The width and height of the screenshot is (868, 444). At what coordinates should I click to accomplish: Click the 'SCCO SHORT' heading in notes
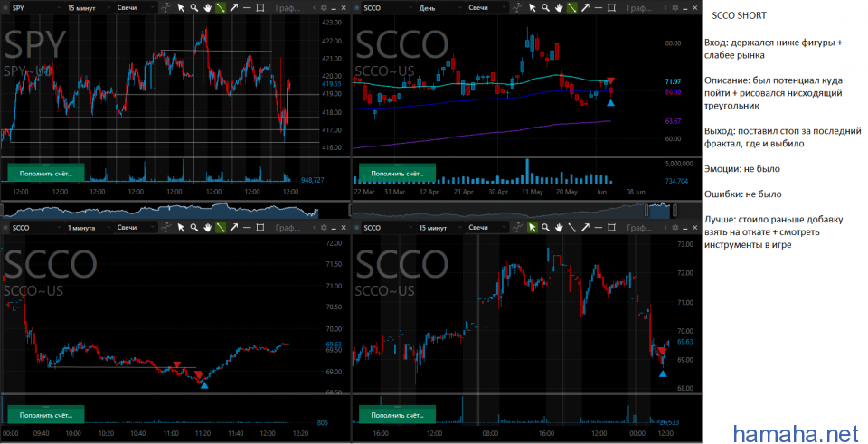tap(739, 15)
